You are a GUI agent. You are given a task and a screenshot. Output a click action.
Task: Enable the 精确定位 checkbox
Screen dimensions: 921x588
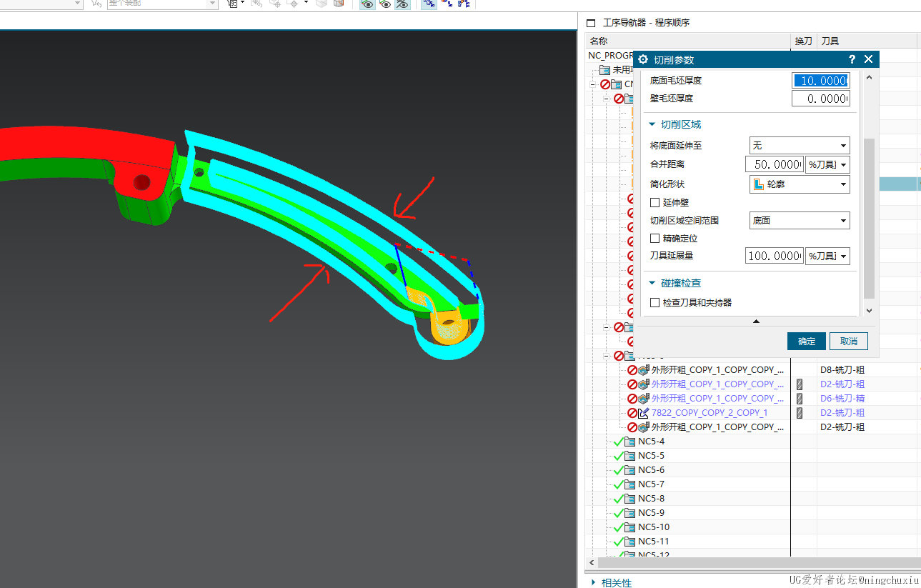click(654, 239)
